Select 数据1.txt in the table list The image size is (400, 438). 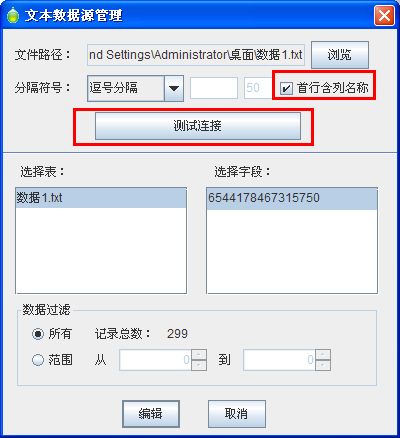coord(101,198)
